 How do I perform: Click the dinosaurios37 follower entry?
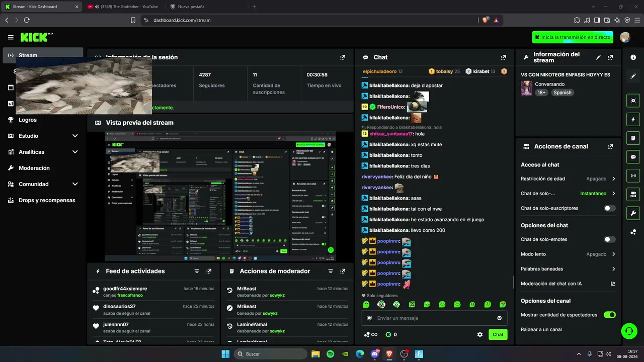(x=153, y=310)
